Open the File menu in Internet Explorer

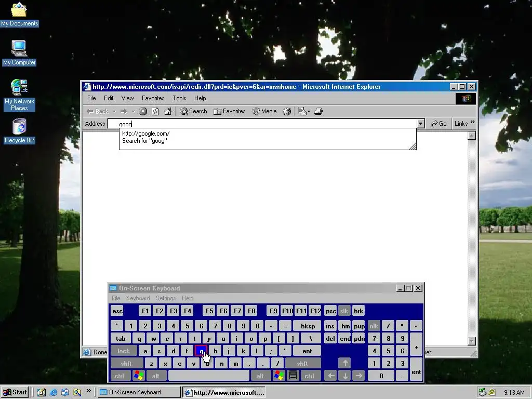click(91, 98)
